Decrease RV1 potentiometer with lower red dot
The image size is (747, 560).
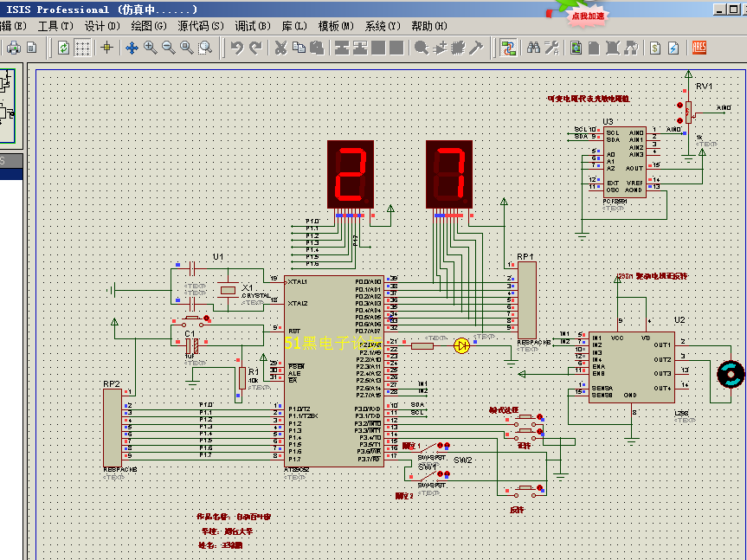(x=679, y=120)
